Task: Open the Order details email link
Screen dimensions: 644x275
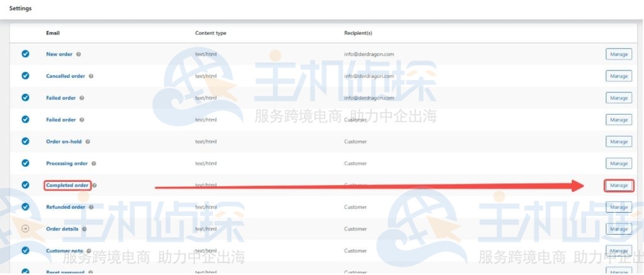Action: pos(62,229)
